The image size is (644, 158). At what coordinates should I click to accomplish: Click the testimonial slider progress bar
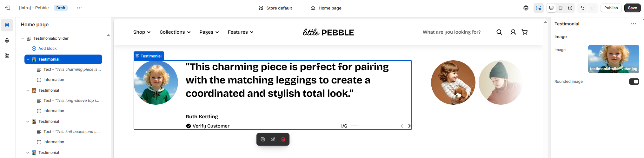(x=373, y=126)
